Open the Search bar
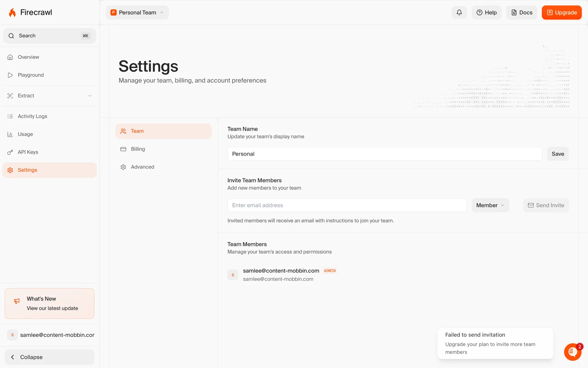 pyautogui.click(x=49, y=36)
